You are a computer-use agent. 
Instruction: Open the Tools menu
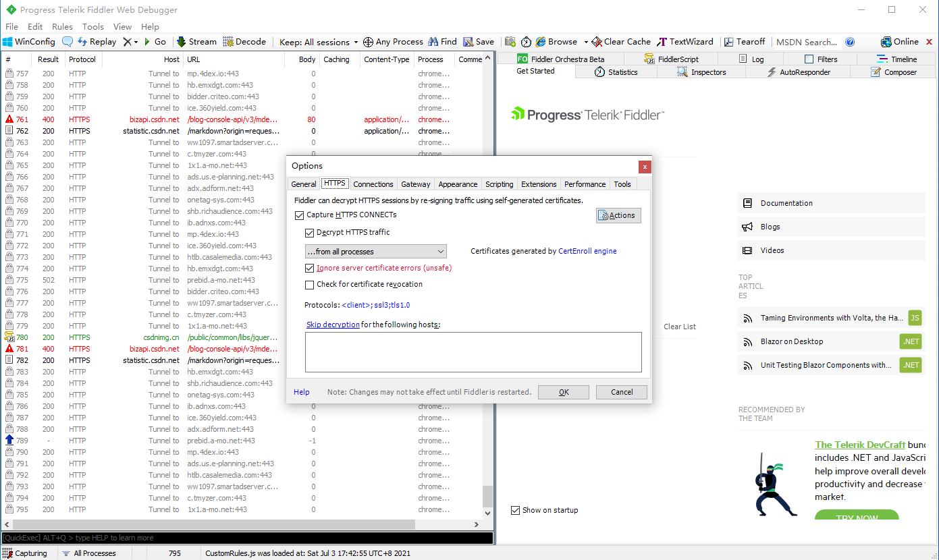point(93,27)
